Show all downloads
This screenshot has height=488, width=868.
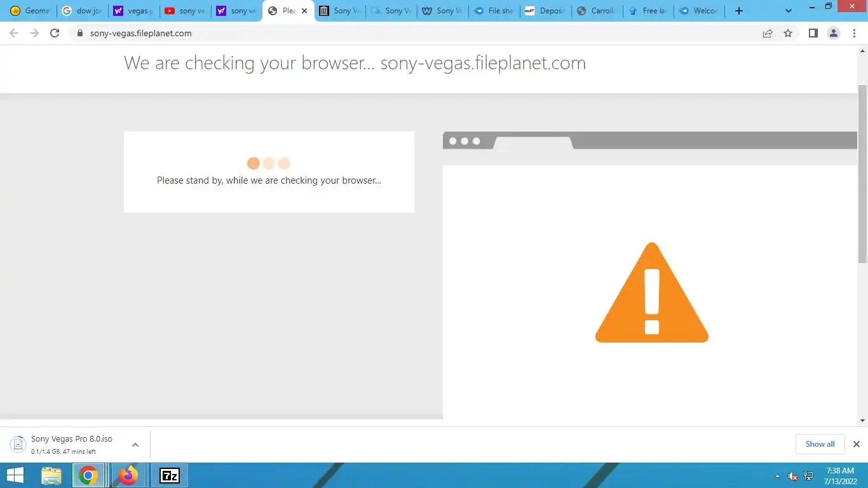820,444
